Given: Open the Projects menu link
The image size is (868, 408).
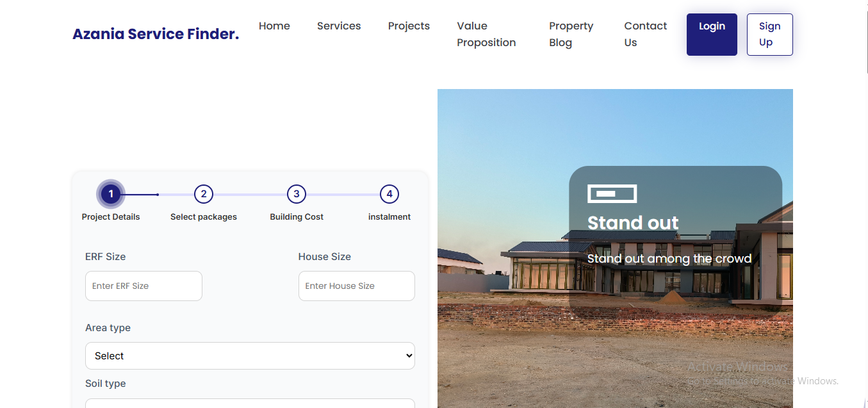Looking at the screenshot, I should tap(409, 26).
